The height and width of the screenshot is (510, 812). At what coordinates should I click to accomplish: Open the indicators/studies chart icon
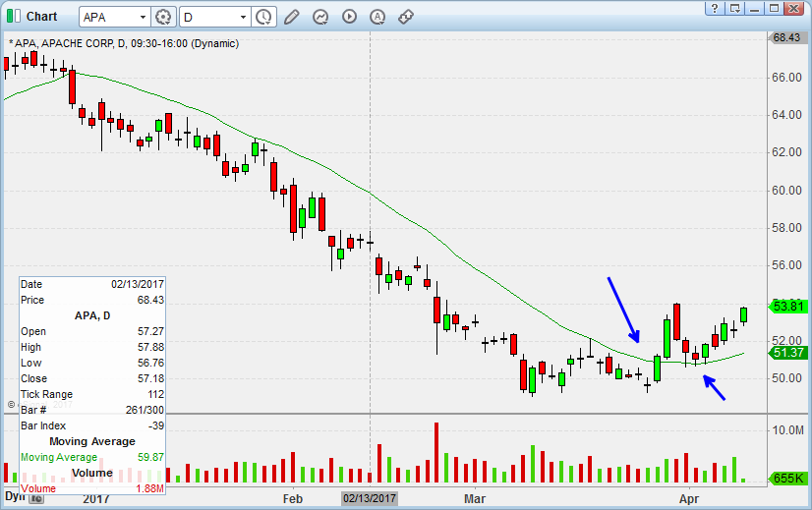point(320,17)
